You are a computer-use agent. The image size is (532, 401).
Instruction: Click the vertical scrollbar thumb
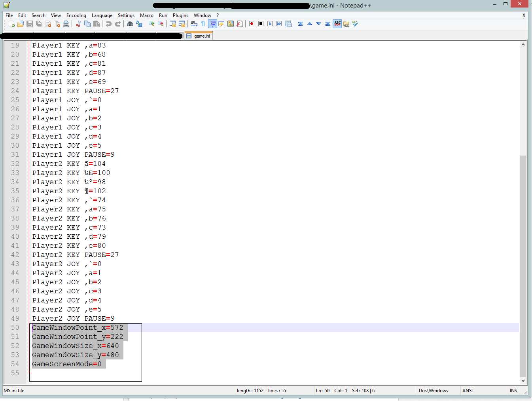tap(523, 266)
